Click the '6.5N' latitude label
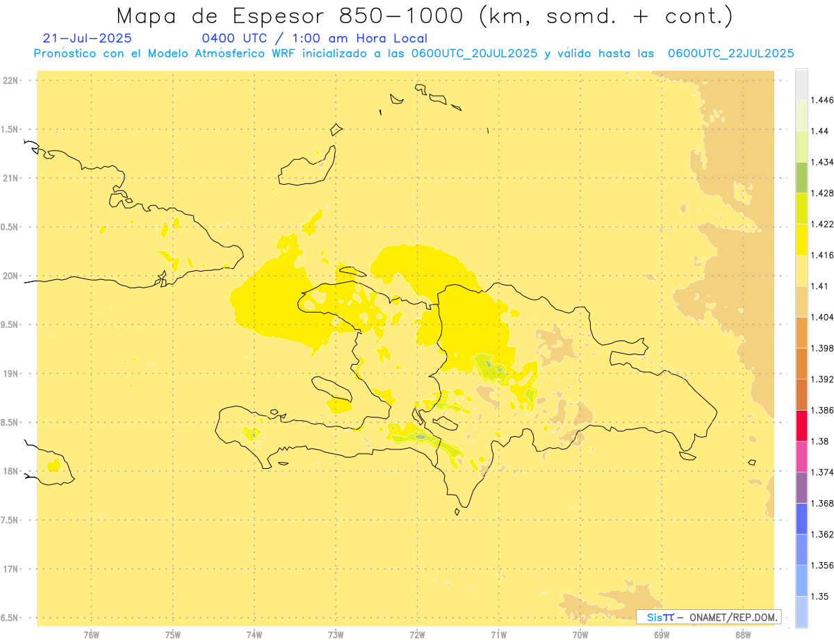Image resolution: width=834 pixels, height=644 pixels. [x=10, y=618]
